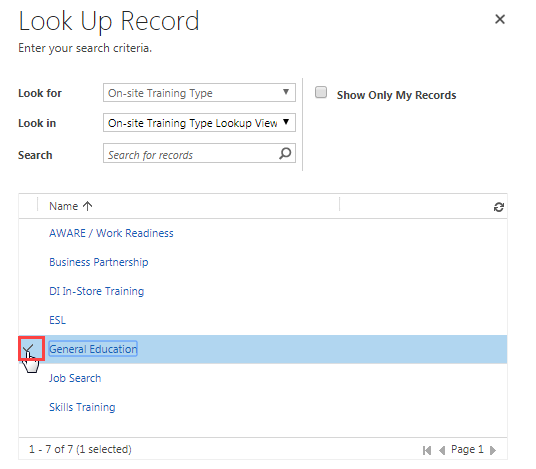
Task: Open the Business Partnership record
Action: 98,262
